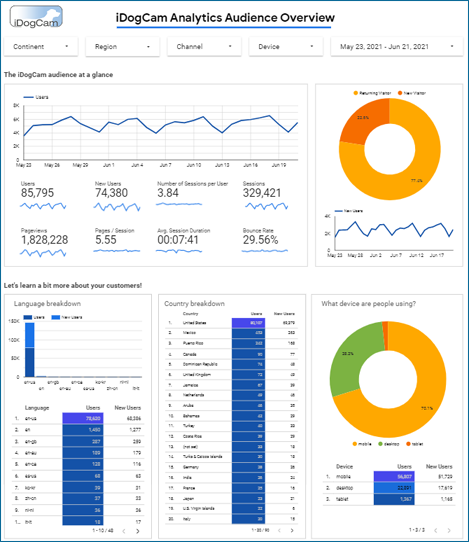
Task: Click the Bounce Rate value 29.56%
Action: pyautogui.click(x=260, y=240)
